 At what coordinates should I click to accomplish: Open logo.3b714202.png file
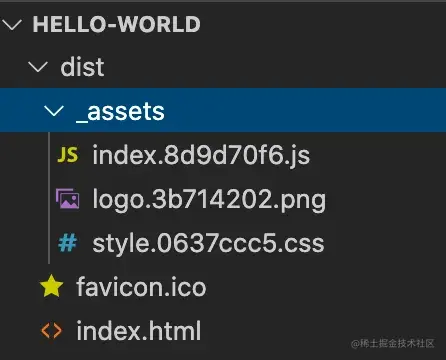tap(209, 199)
